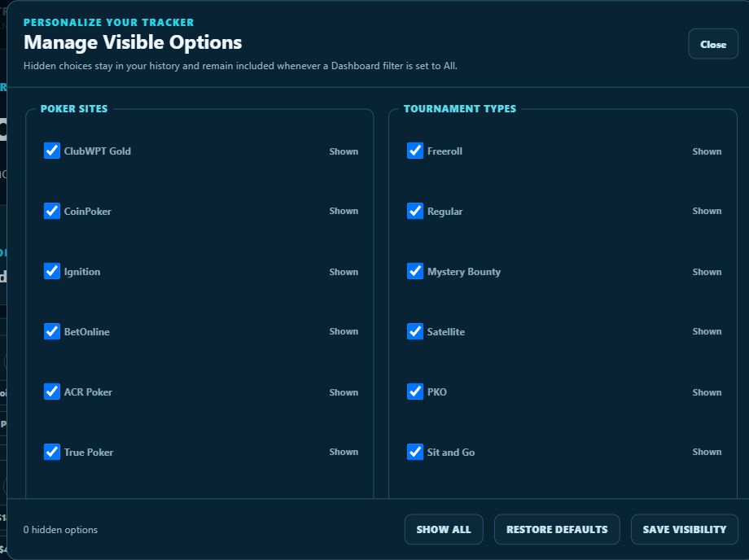
Task: Click the '0 hidden options' counter
Action: 60,529
